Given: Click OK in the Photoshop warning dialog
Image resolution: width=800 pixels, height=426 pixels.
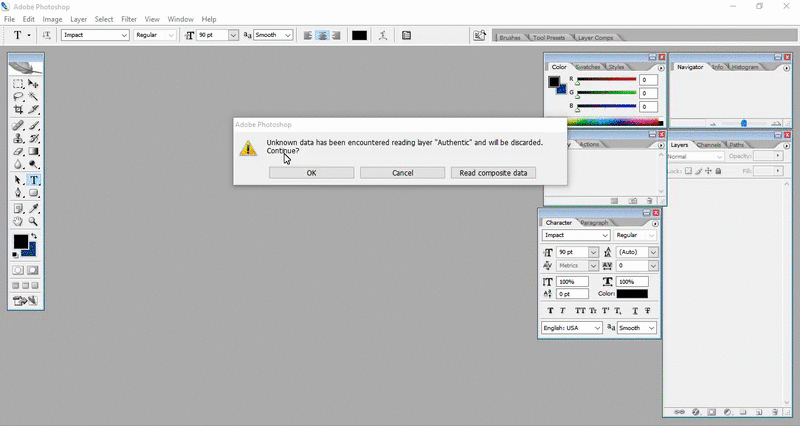Looking at the screenshot, I should coord(312,173).
